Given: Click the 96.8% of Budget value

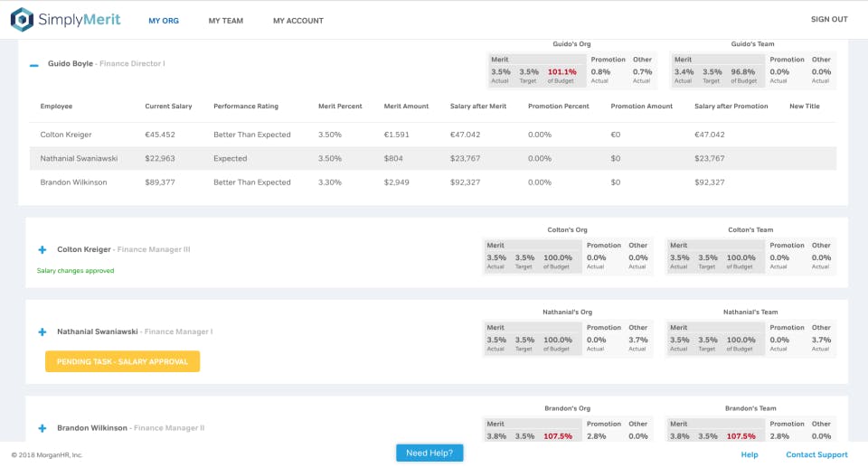Looking at the screenshot, I should (743, 72).
